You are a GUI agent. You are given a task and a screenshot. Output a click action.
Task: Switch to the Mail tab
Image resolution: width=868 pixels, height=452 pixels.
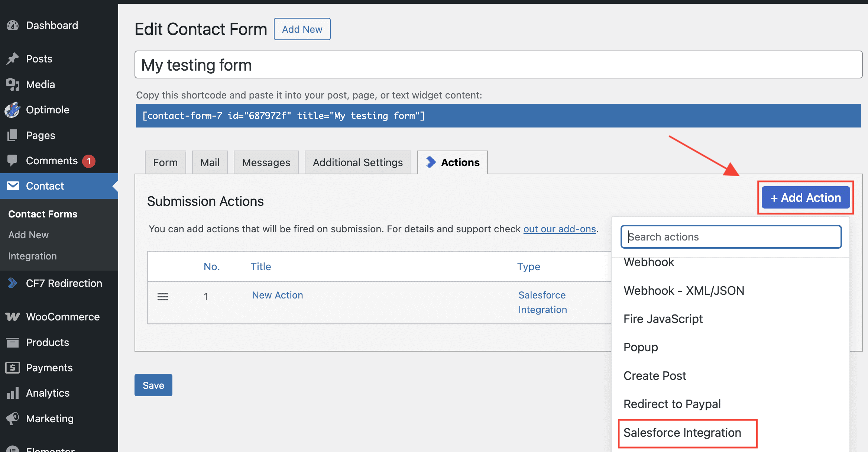(x=210, y=162)
